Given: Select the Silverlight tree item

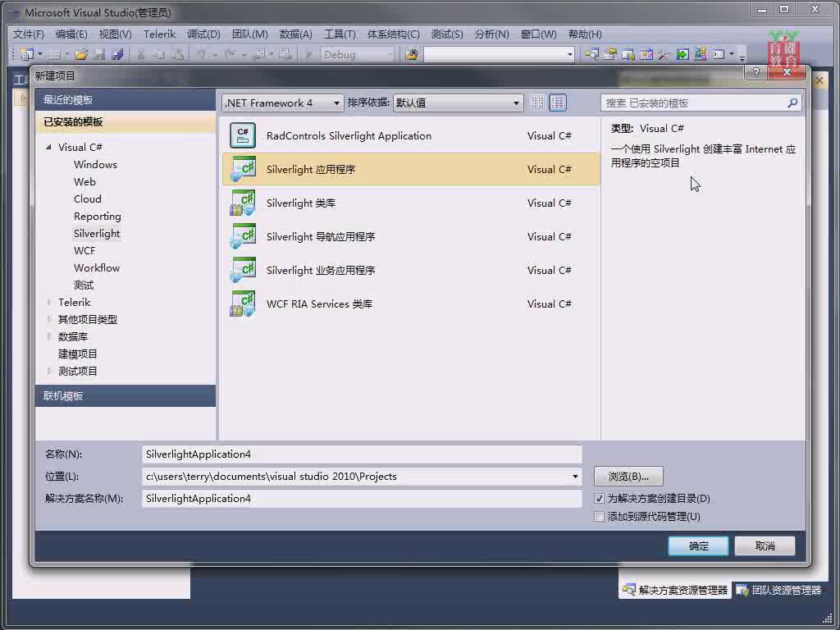Looking at the screenshot, I should point(97,234).
